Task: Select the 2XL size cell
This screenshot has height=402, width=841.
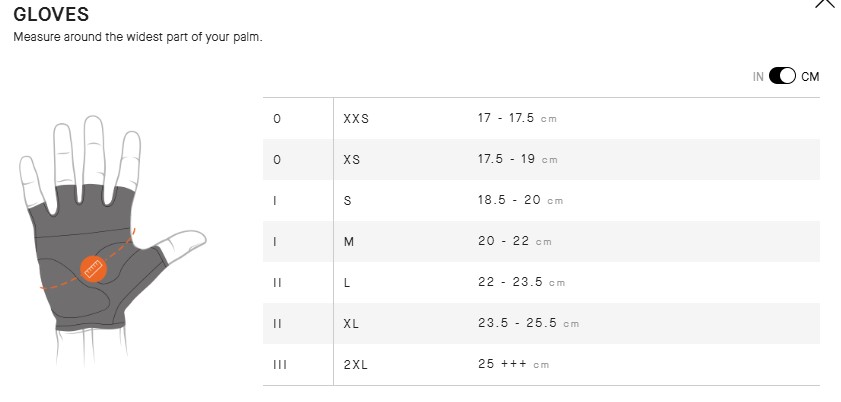Action: click(x=356, y=365)
